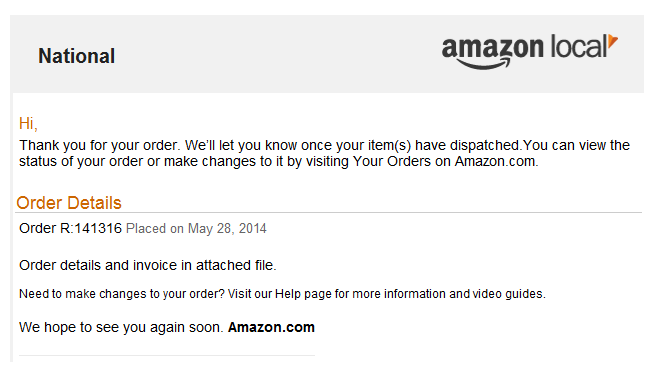Image resolution: width=663 pixels, height=375 pixels.
Task: Click the horizontal rule under Order Details
Action: (329, 213)
